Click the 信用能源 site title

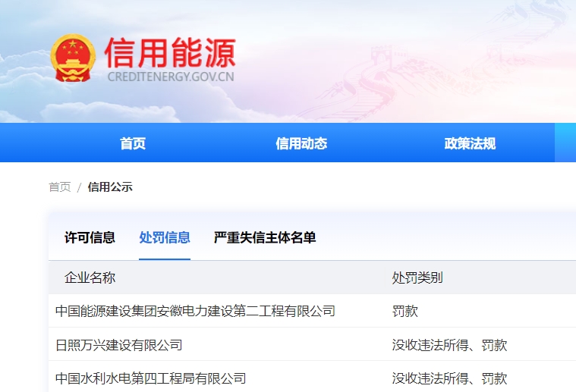170,52
